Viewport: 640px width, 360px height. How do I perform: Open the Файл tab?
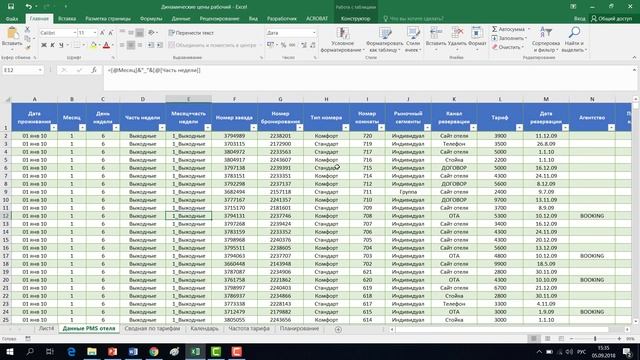[12, 19]
